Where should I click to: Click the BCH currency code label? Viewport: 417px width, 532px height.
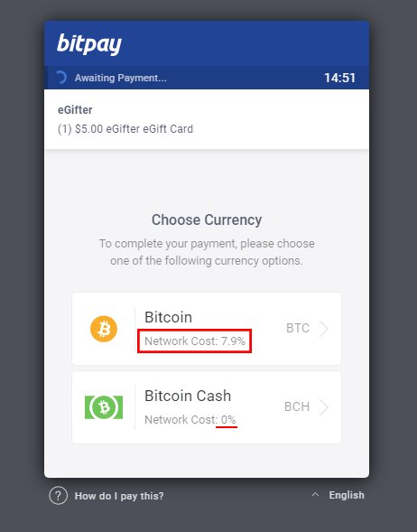pyautogui.click(x=297, y=406)
